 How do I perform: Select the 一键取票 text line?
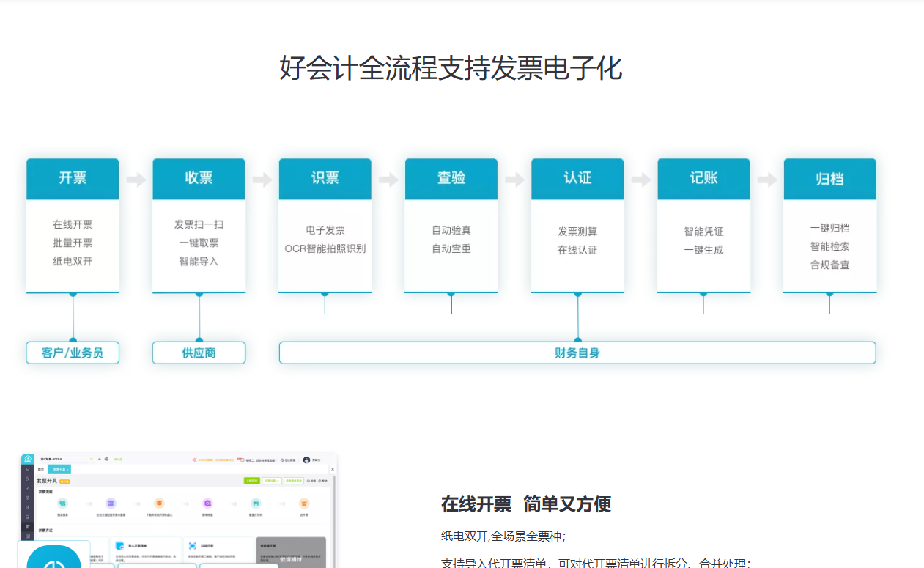tap(199, 243)
